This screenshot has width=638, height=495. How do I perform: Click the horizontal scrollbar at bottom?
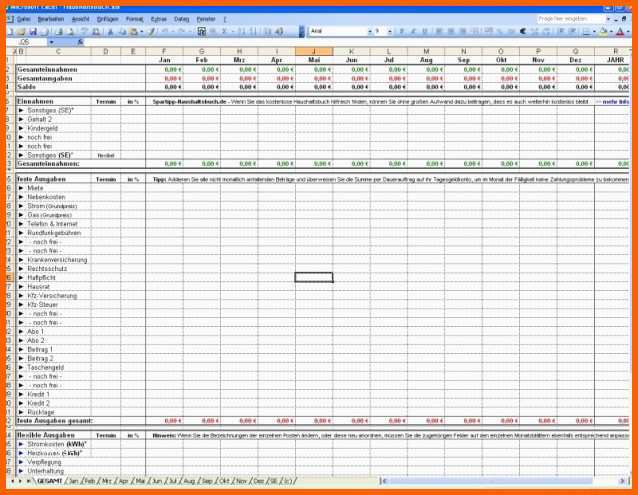503,481
